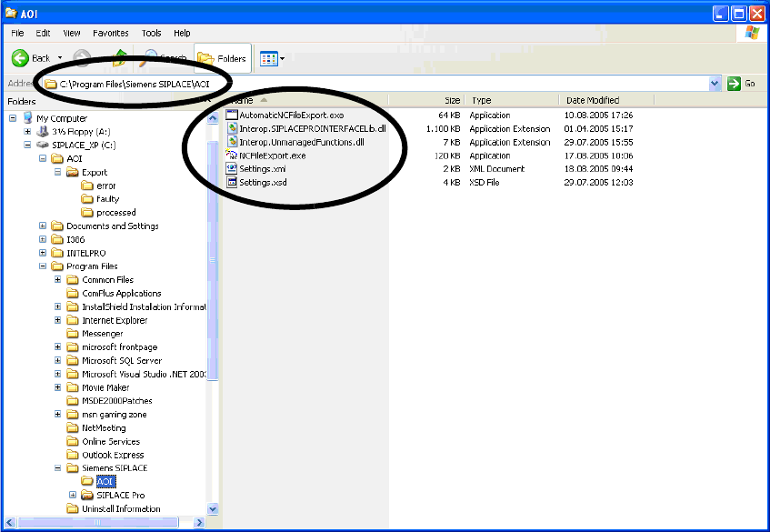This screenshot has width=770, height=532.
Task: Expand the Documents and Settings folder
Action: coord(44,226)
